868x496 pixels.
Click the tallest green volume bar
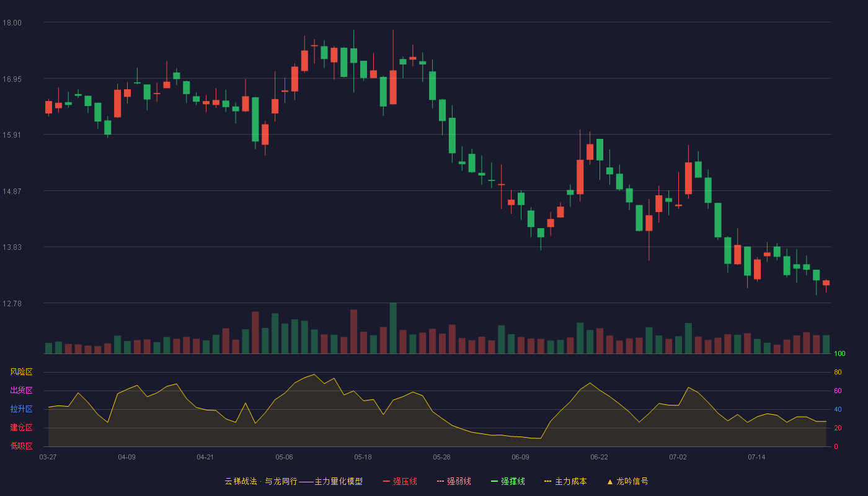(x=393, y=328)
